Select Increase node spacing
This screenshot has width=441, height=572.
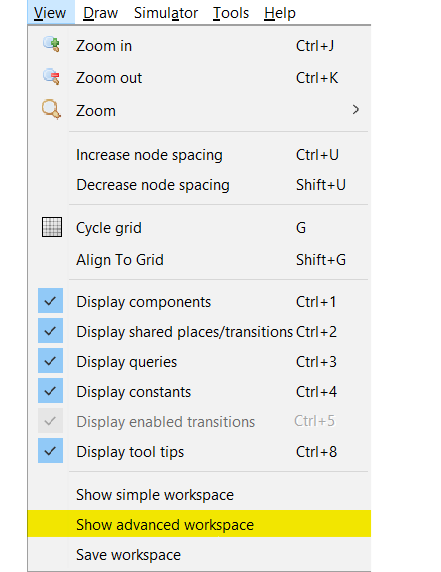pos(199,155)
